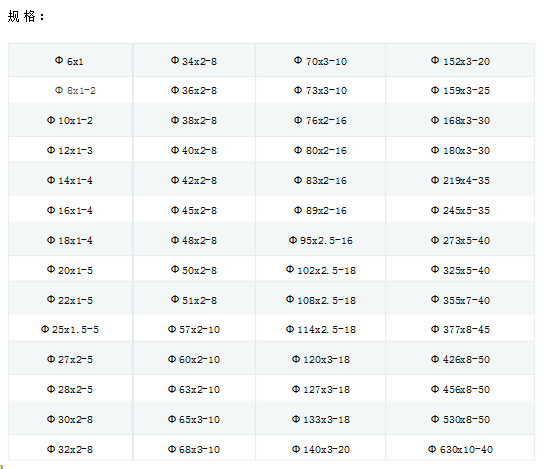Click the Φ 6x1 table cell
The width and height of the screenshot is (545, 469).
(x=69, y=61)
